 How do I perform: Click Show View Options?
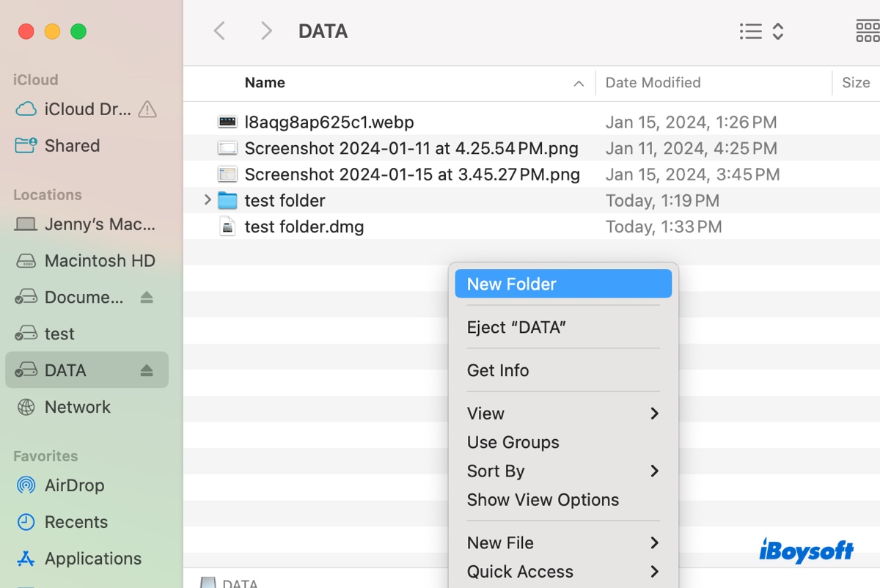click(543, 499)
